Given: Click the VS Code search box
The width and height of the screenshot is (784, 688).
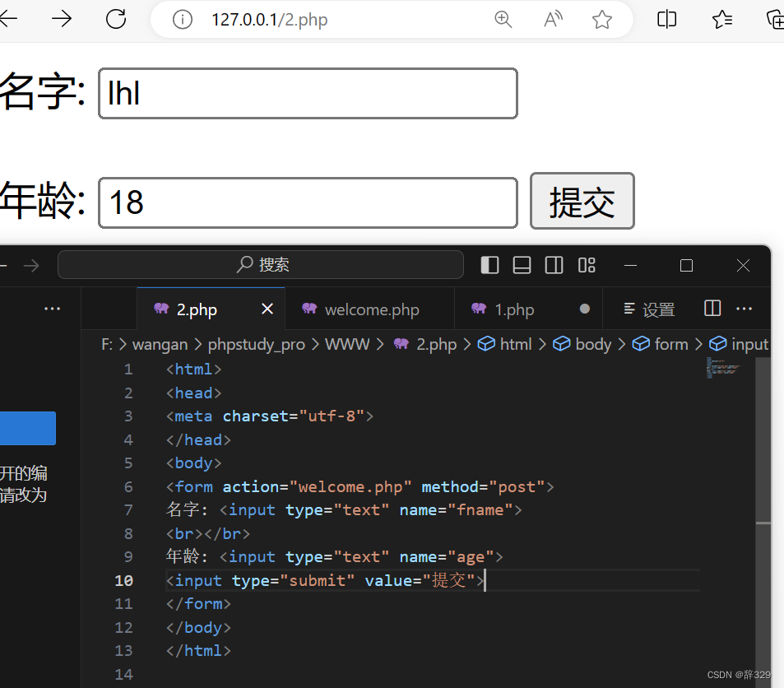Looking at the screenshot, I should (x=260, y=264).
